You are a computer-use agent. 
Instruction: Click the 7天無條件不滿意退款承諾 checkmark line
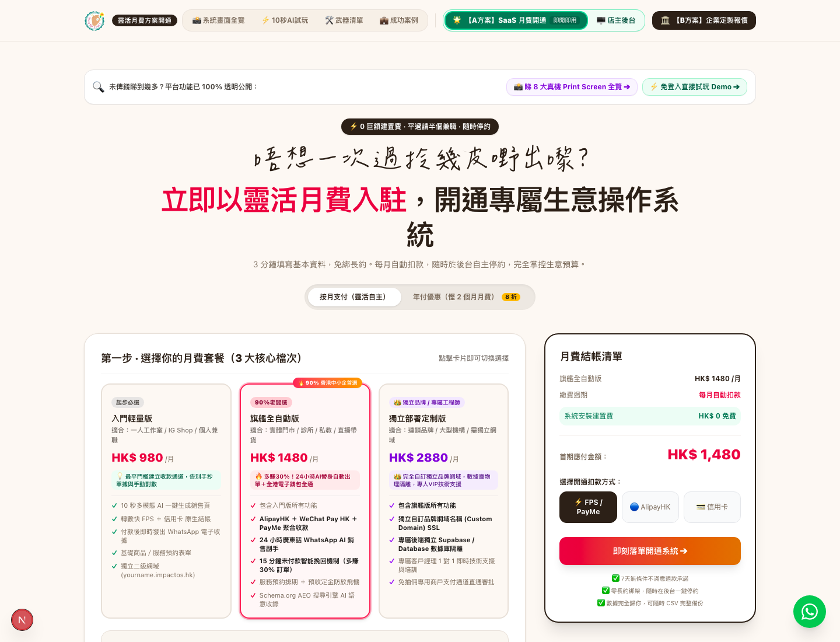(x=650, y=578)
